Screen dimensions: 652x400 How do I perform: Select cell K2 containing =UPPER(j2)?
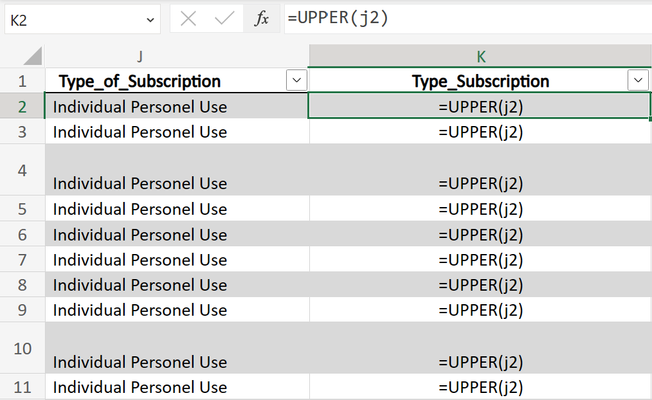tap(479, 106)
